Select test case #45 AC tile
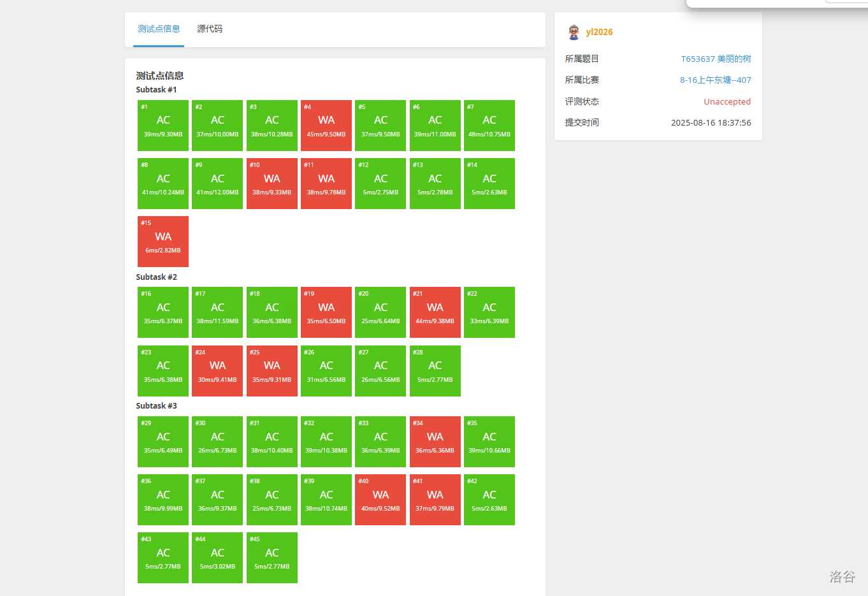The width and height of the screenshot is (868, 596). [x=272, y=558]
